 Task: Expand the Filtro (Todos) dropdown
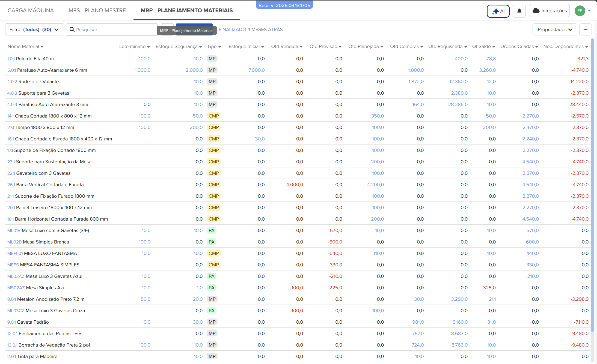click(34, 29)
